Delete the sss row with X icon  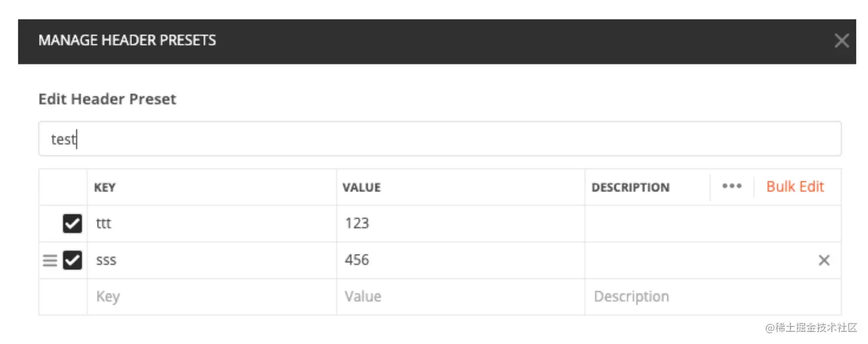(x=824, y=260)
